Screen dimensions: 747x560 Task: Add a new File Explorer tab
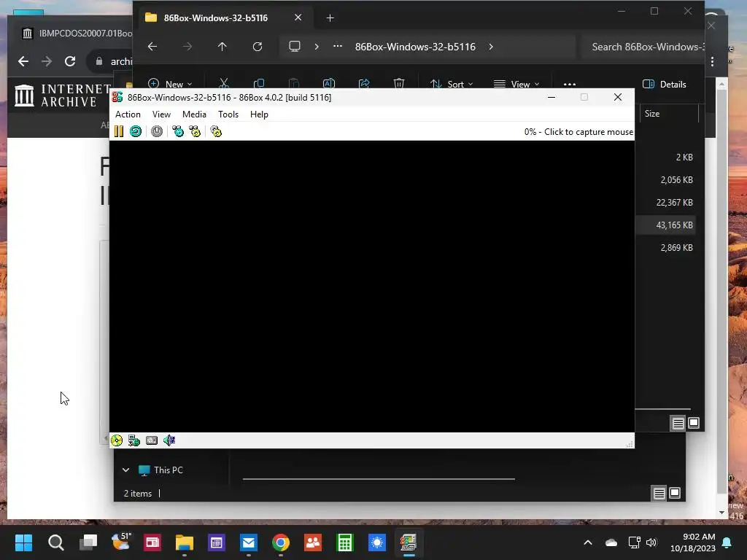click(330, 18)
